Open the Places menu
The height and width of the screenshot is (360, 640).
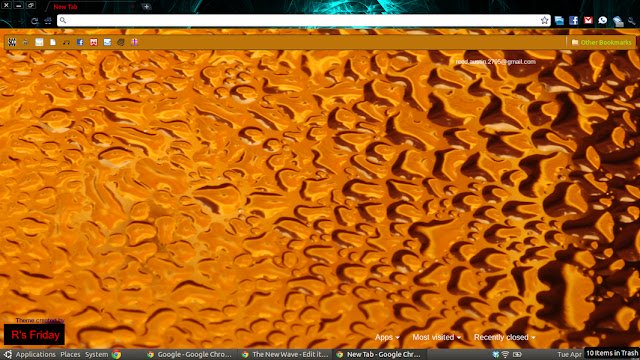click(70, 354)
